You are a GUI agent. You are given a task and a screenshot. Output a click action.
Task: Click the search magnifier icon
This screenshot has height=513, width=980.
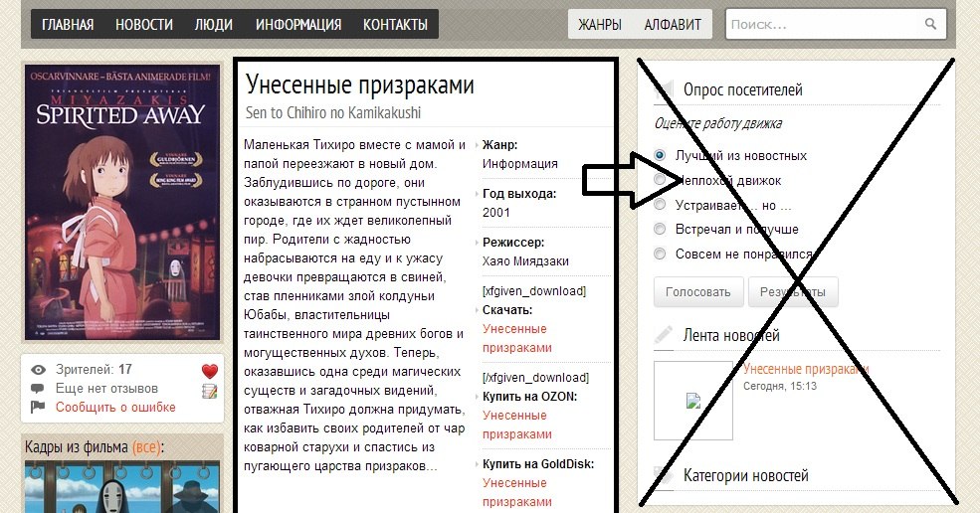[x=930, y=25]
